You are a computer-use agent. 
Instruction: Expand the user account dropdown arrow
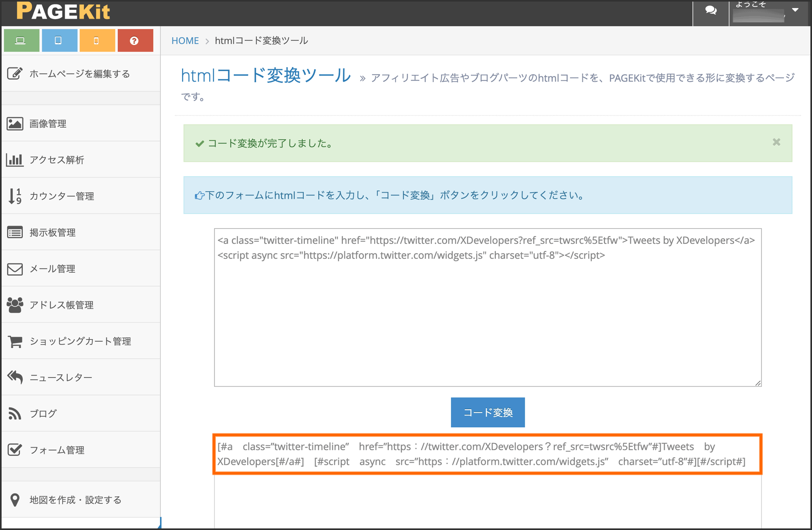click(x=795, y=10)
